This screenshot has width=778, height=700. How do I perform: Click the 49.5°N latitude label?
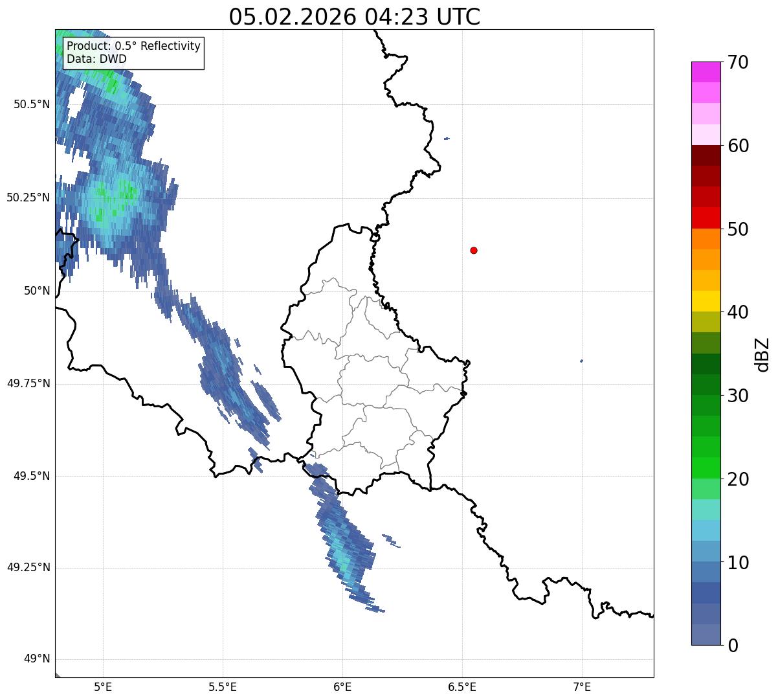click(32, 476)
